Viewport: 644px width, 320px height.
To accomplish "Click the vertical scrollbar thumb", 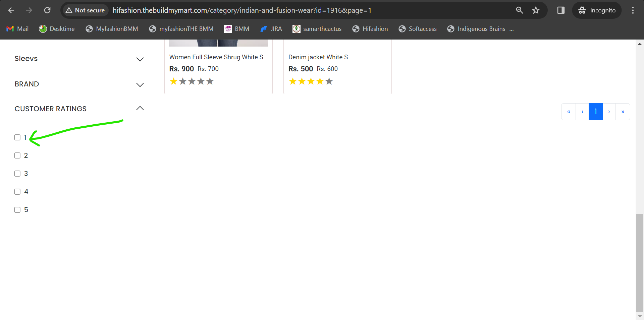I will pos(640,263).
